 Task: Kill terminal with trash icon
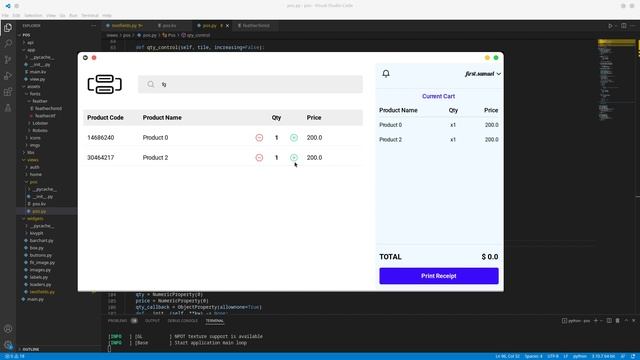tap(618, 321)
